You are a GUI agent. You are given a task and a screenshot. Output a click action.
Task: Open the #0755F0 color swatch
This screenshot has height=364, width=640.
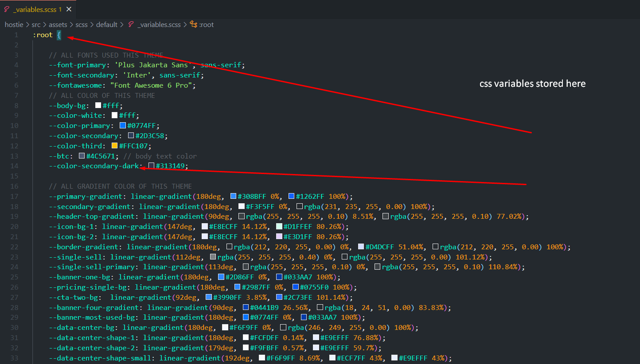pos(295,287)
